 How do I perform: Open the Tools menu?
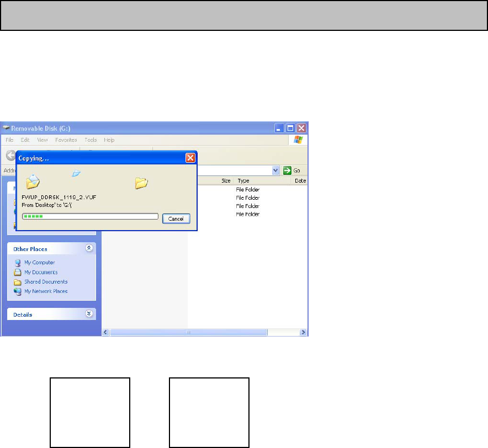[91, 140]
